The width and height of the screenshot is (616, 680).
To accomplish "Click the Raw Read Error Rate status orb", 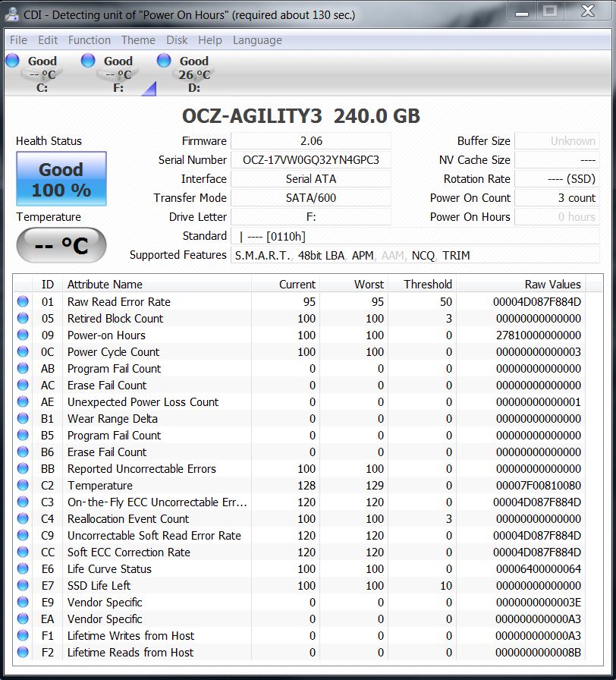I will (23, 302).
